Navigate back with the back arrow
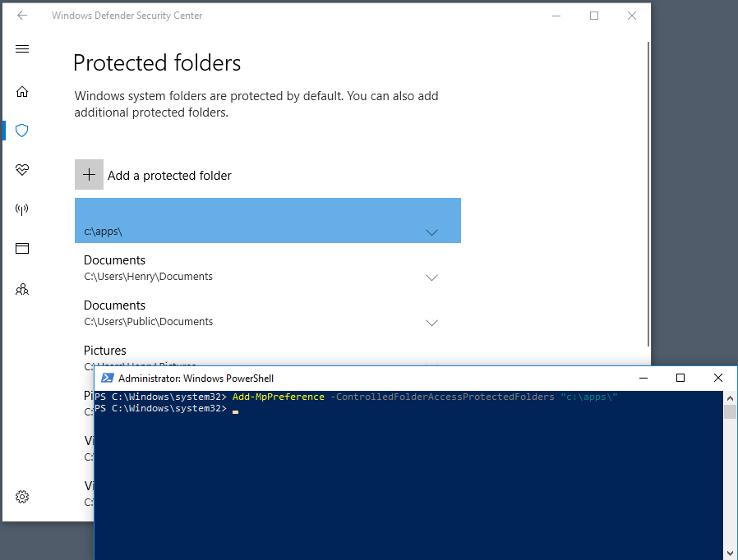This screenshot has width=738, height=560. tap(21, 15)
